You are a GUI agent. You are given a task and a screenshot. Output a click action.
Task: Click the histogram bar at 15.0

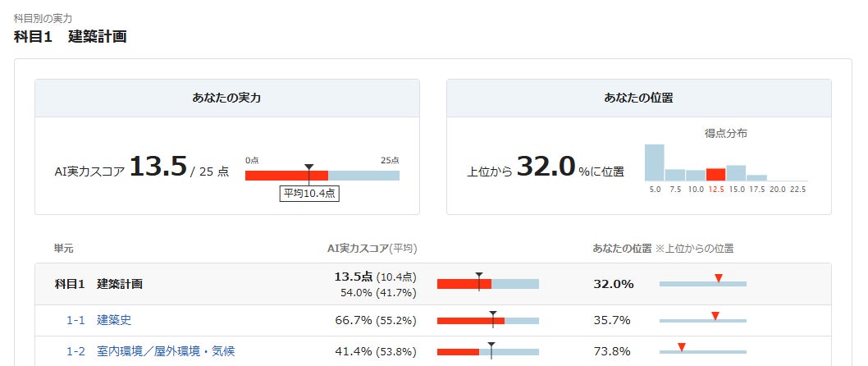[736, 172]
